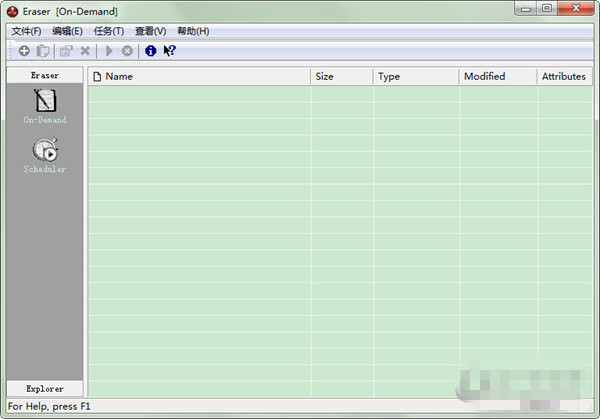Expand the 查看(V) menu

pos(150,31)
